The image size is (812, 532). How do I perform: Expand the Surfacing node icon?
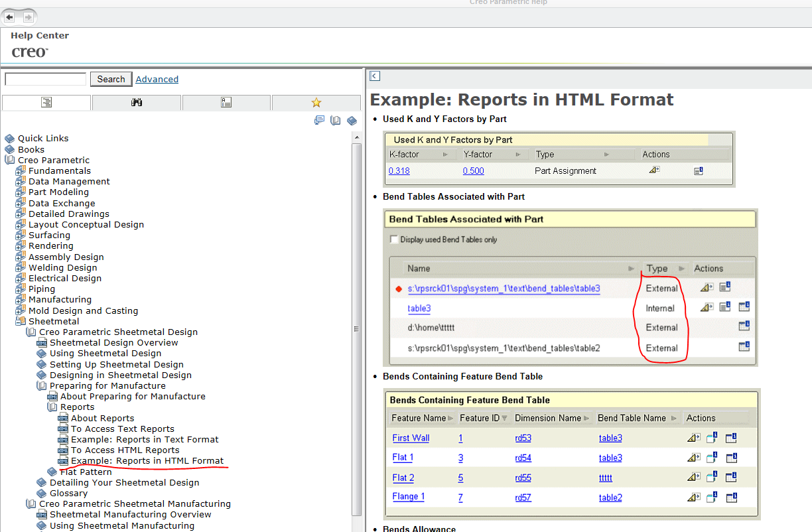click(21, 235)
